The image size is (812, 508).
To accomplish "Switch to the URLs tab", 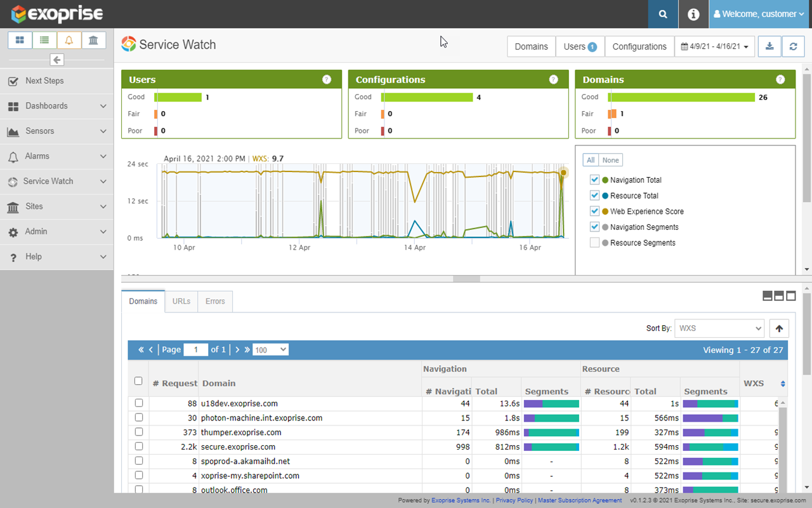I will (x=181, y=301).
